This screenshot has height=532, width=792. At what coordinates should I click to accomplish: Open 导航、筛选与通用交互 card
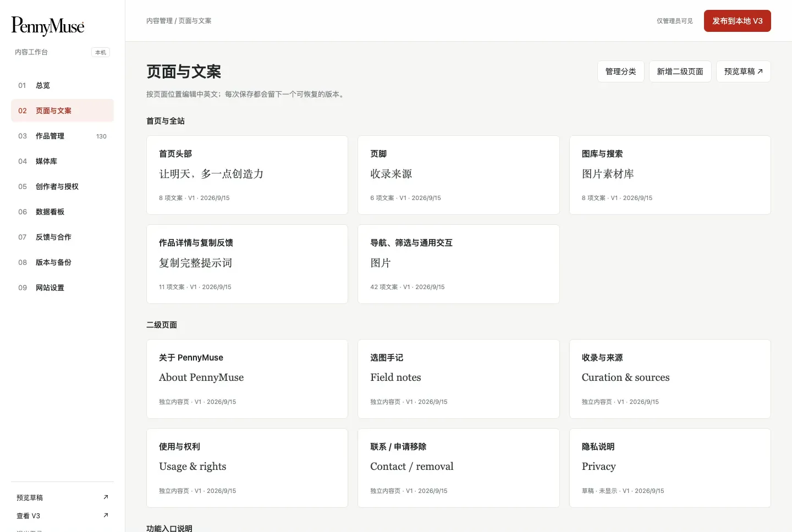[458, 264]
